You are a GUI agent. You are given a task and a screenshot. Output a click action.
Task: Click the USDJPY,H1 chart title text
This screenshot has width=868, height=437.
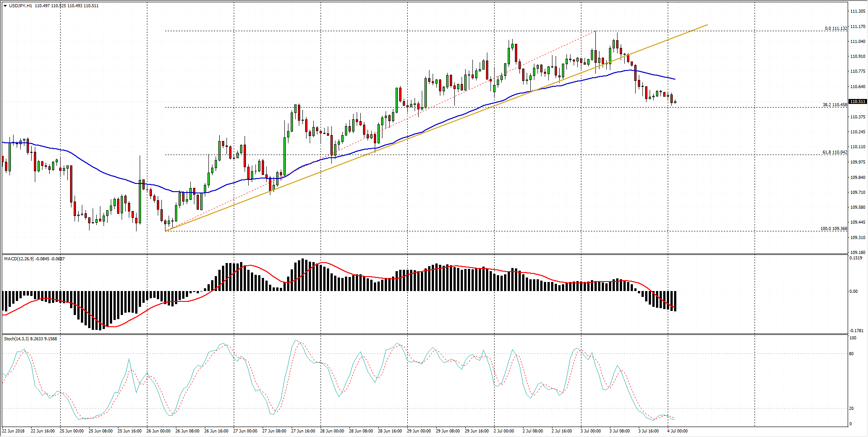pyautogui.click(x=21, y=6)
